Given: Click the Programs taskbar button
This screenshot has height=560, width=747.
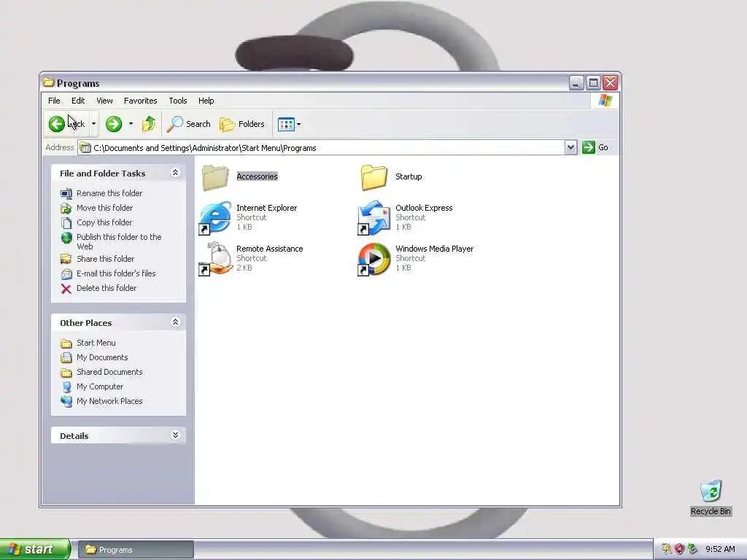Looking at the screenshot, I should (x=136, y=550).
